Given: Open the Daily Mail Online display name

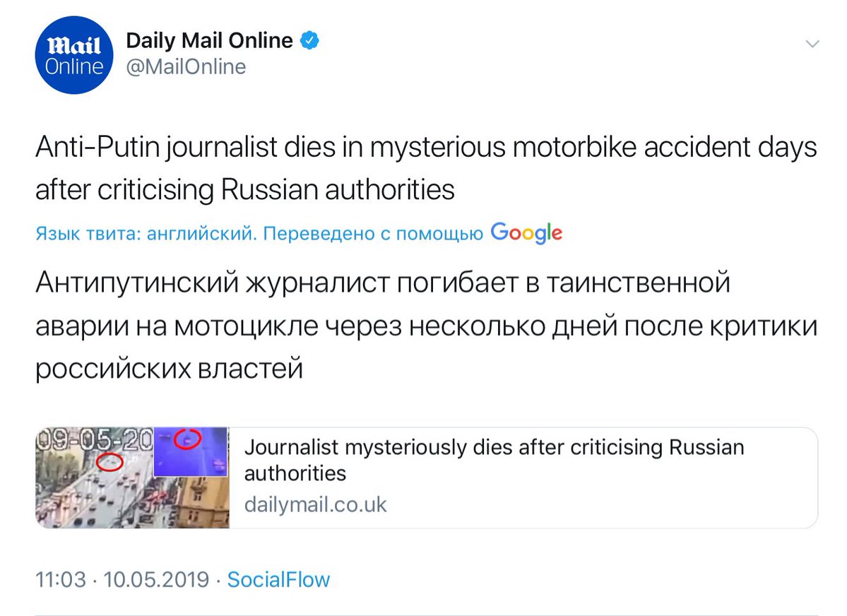Looking at the screenshot, I should pos(209,41).
